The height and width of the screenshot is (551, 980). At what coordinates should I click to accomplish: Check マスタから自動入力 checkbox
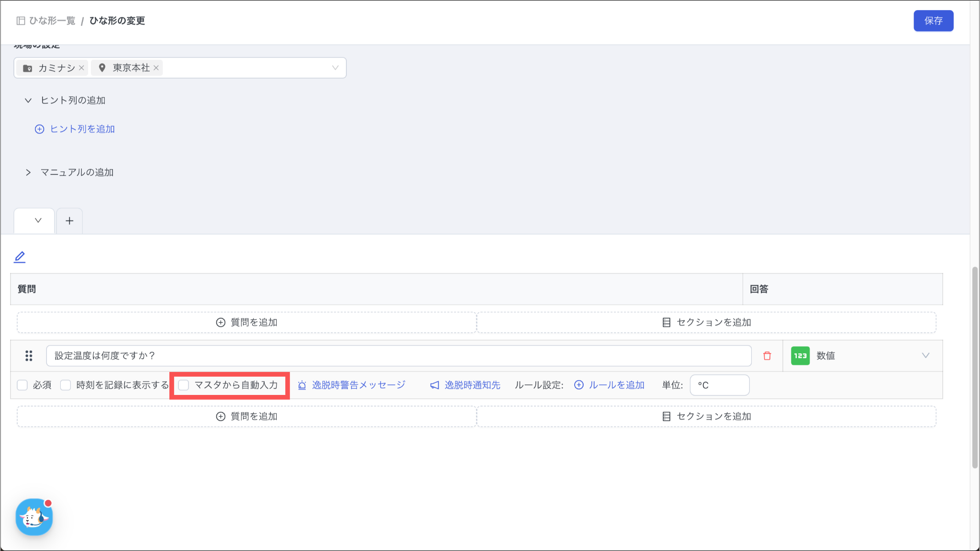pyautogui.click(x=184, y=385)
